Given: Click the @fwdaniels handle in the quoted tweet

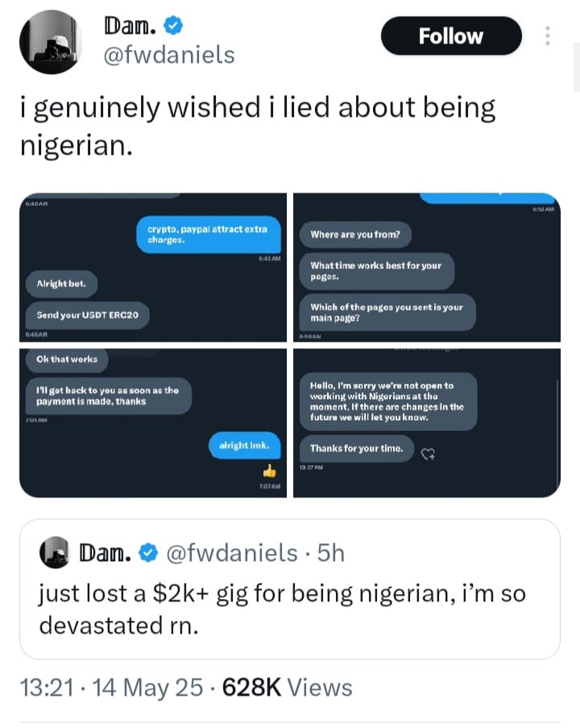Looking at the screenshot, I should [x=231, y=552].
